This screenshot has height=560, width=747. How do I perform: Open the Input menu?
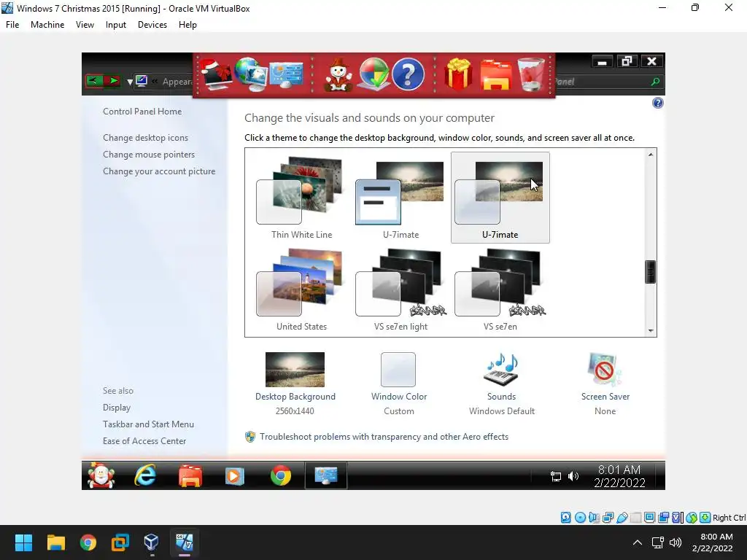coord(116,25)
